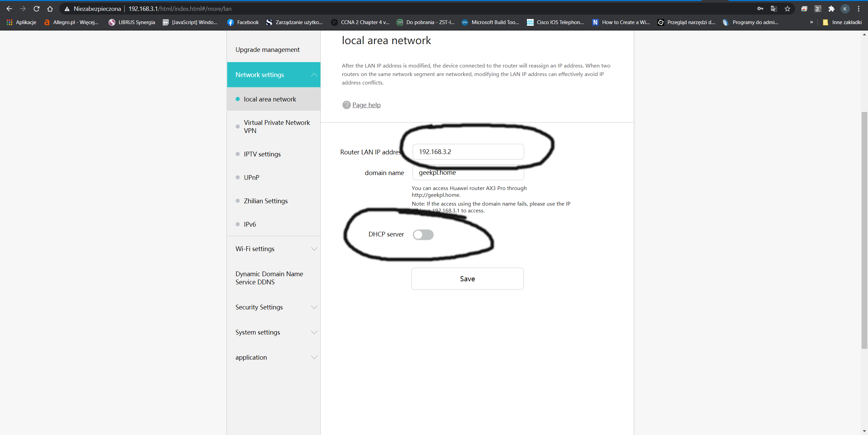
Task: Select the IPTV settings menu item
Action: click(262, 154)
